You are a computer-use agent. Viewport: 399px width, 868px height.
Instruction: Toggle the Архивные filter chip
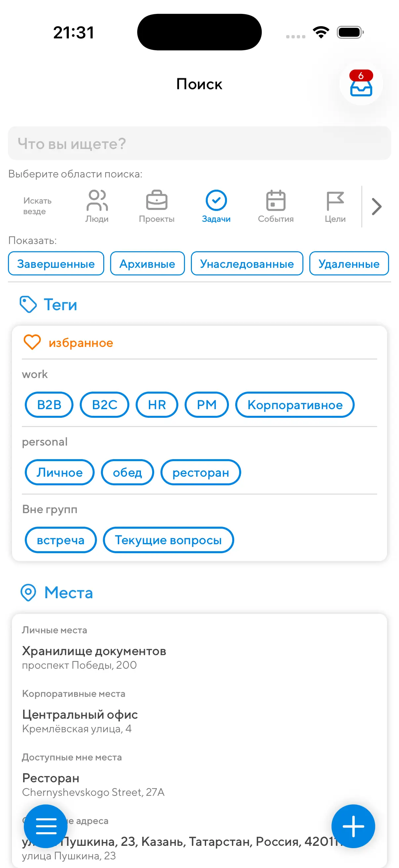(147, 264)
